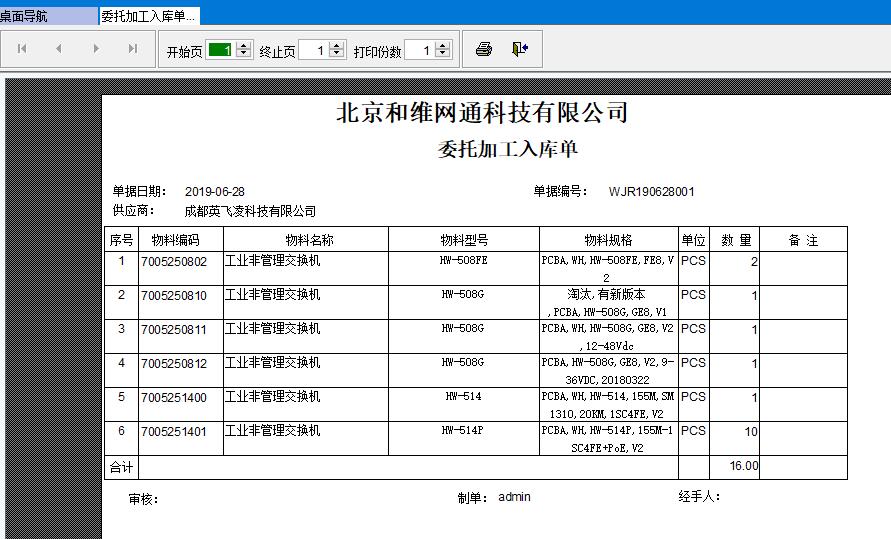Click the printer icon to print
The image size is (891, 539).
(x=484, y=49)
